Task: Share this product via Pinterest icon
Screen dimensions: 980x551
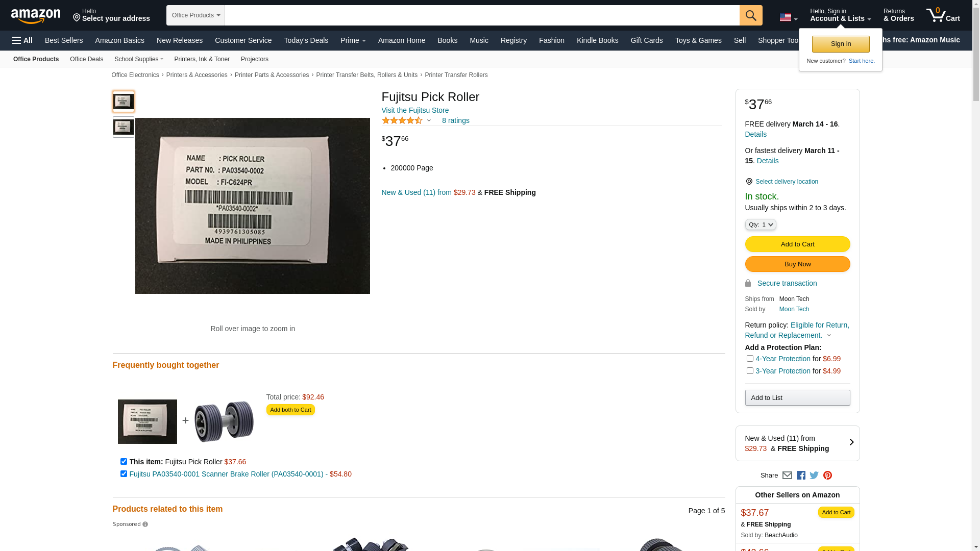Action: pyautogui.click(x=827, y=475)
